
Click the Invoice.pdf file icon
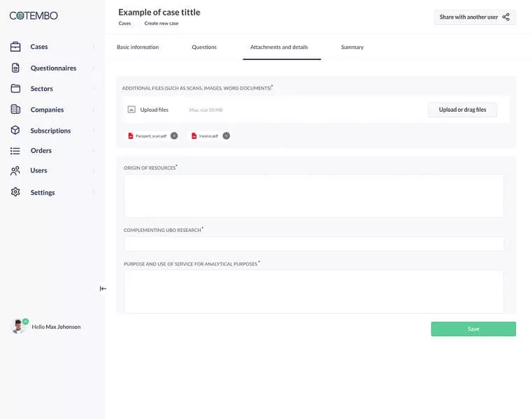[x=194, y=136]
